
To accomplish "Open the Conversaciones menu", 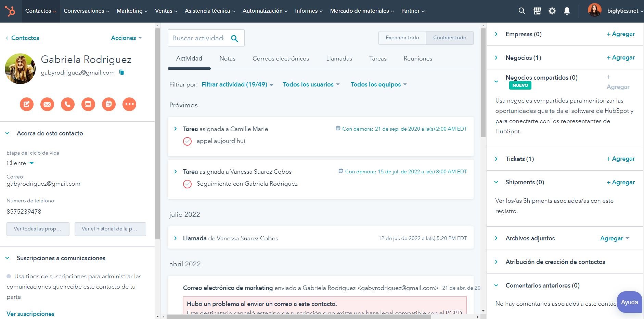I will (x=87, y=11).
